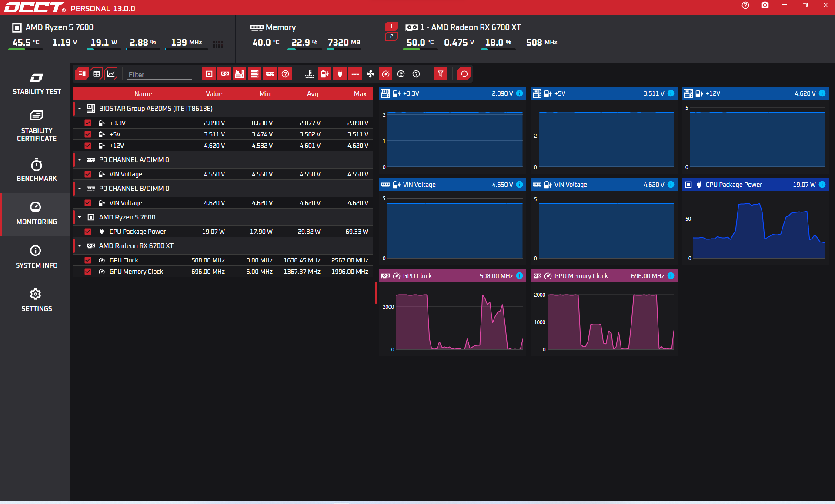Collapse the BIOSTAR Group A620MS group
The image size is (835, 504).
[x=80, y=109]
